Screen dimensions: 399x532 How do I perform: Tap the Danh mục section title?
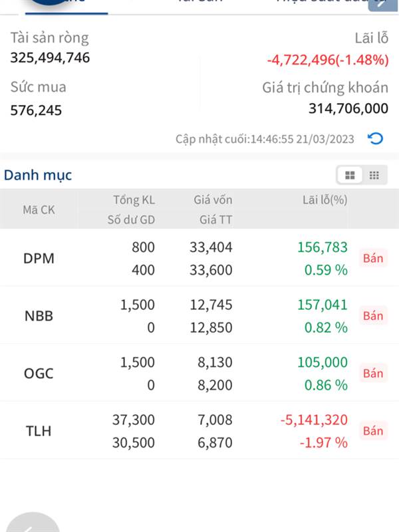click(38, 176)
